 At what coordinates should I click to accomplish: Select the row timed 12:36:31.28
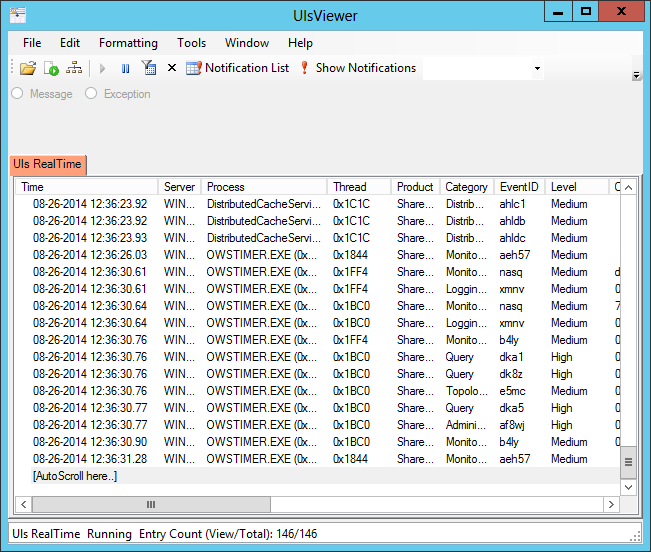[318, 459]
